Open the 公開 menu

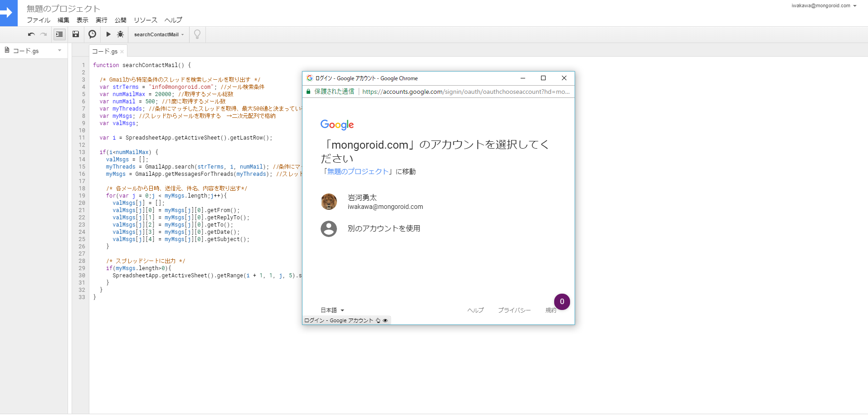click(x=121, y=20)
